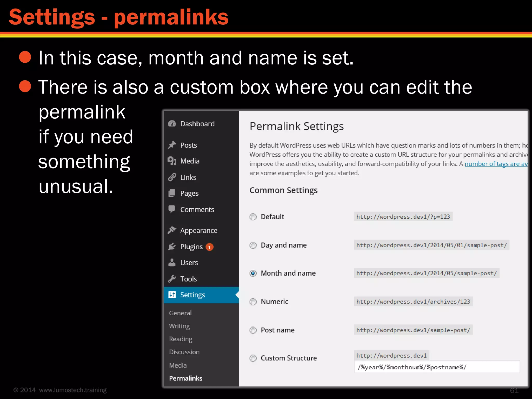Open the highlighted Settings menu item
This screenshot has height=399, width=532.
(201, 295)
